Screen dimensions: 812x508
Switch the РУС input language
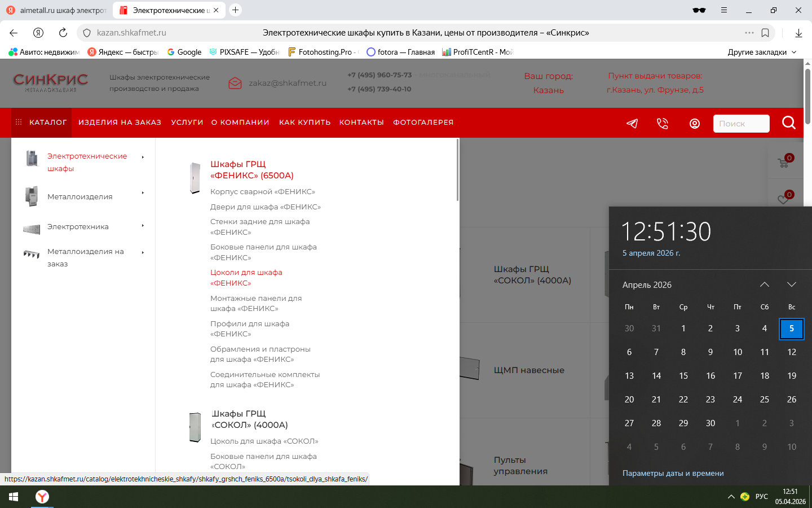click(762, 497)
